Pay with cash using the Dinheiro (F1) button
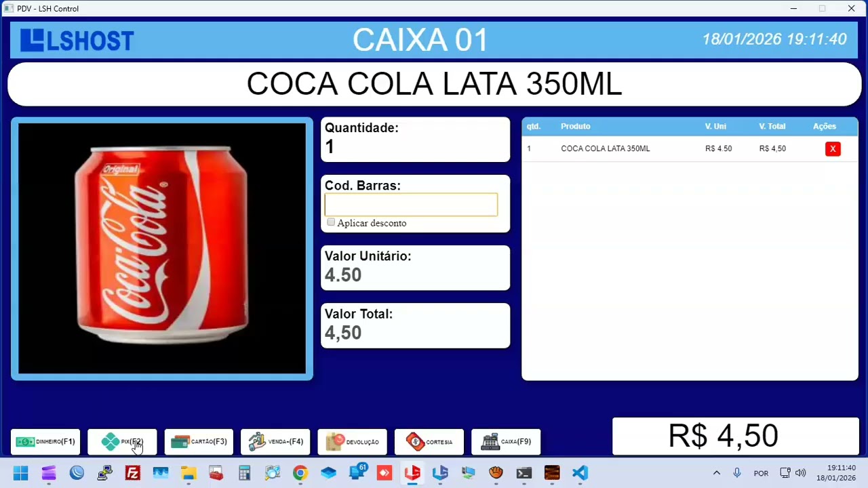The image size is (868, 488). click(45, 442)
